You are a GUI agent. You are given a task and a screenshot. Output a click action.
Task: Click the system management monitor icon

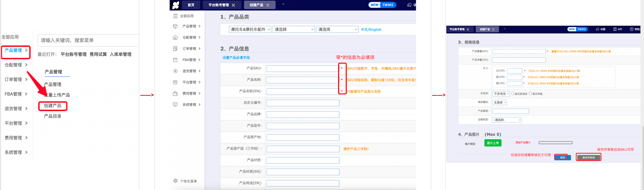[x=175, y=105]
